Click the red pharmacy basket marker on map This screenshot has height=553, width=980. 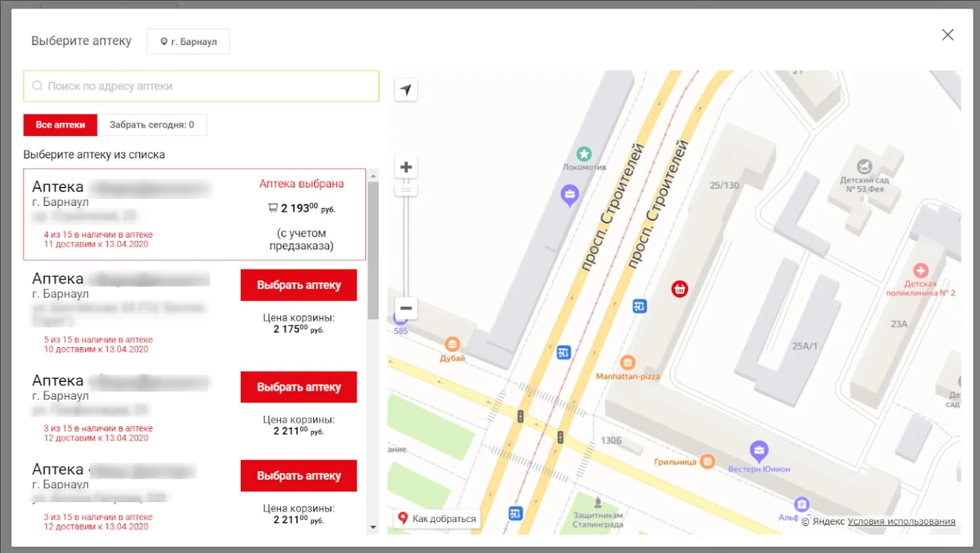tap(679, 289)
